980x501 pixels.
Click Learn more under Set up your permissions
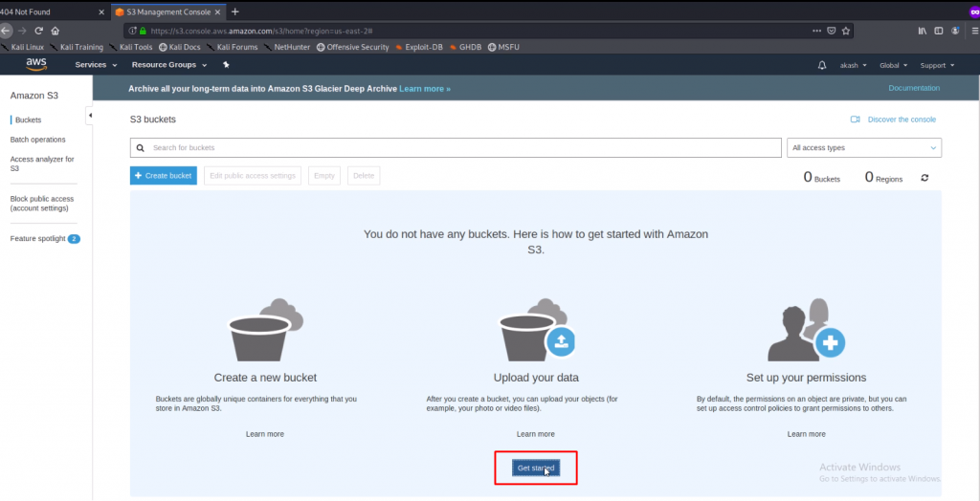806,434
